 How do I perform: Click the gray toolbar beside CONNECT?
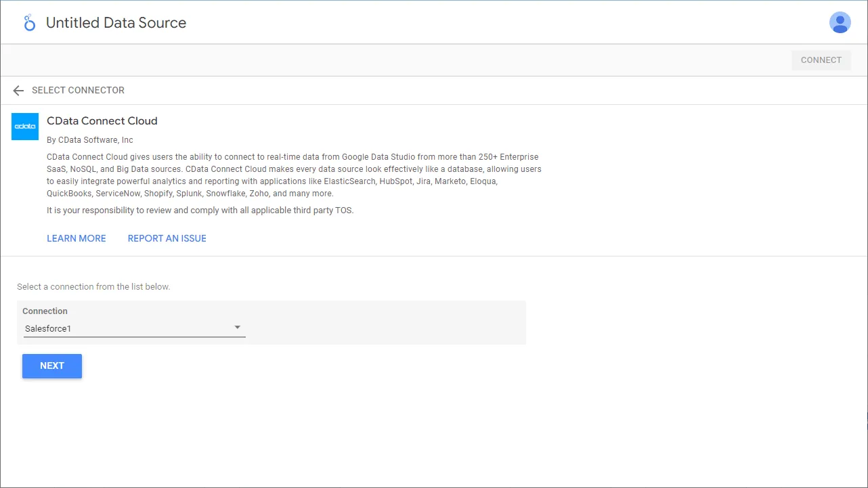coord(406,60)
